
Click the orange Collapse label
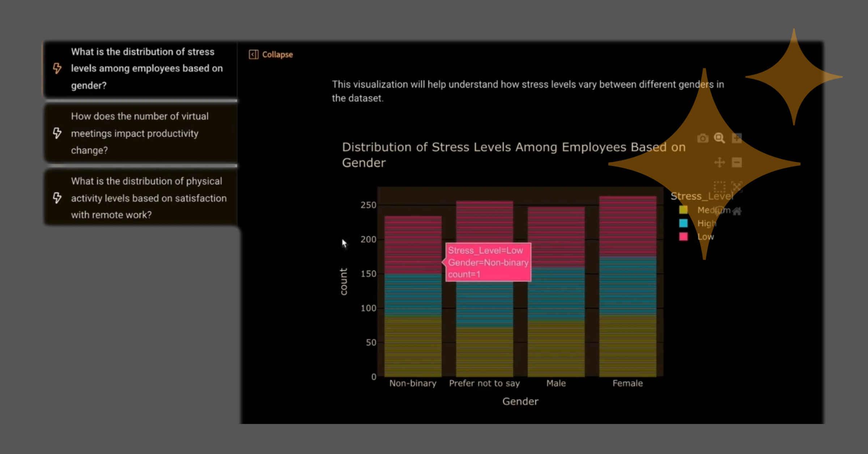pyautogui.click(x=277, y=55)
